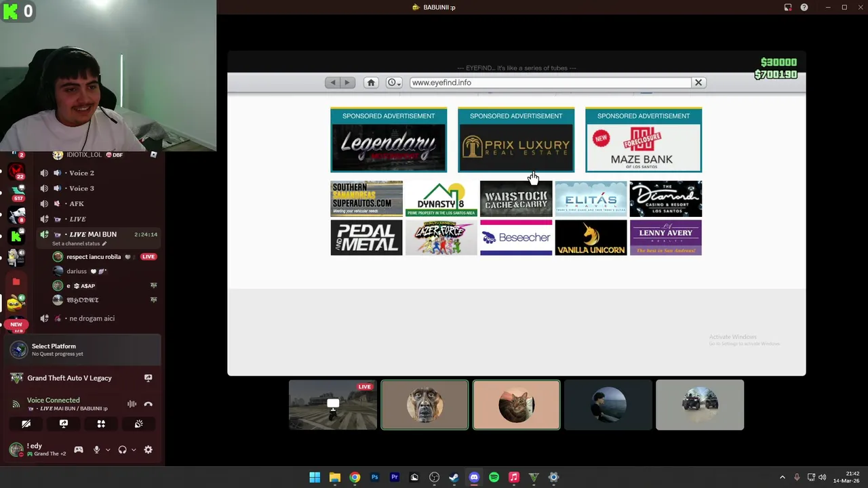Open the Eyefind home page icon
The image size is (868, 488).
[x=371, y=83]
